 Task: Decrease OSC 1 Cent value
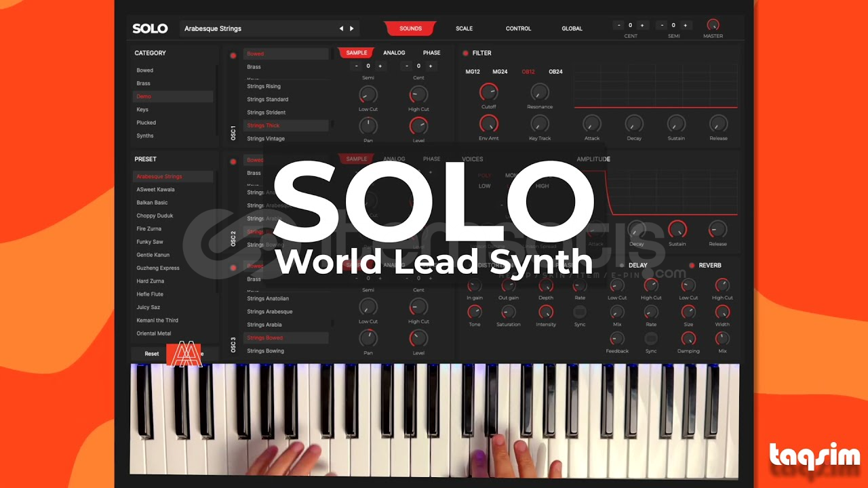(407, 66)
